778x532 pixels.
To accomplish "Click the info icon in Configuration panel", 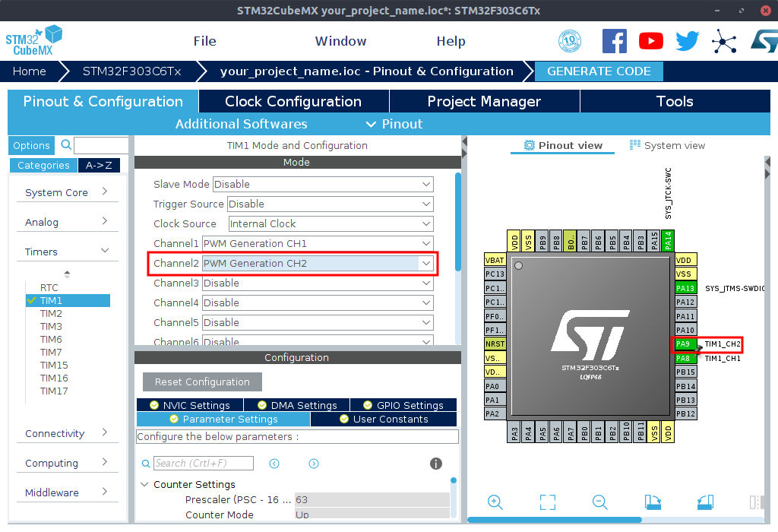I will [x=436, y=464].
